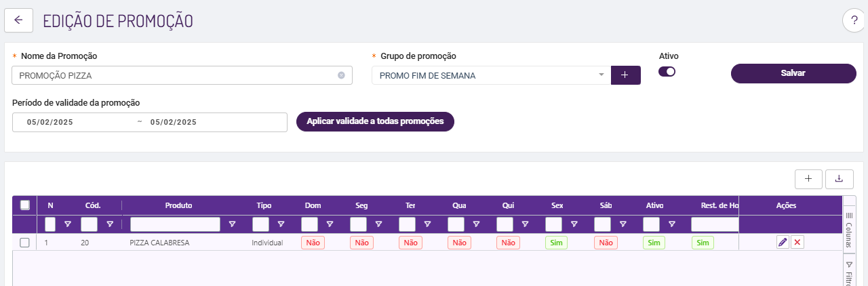The image size is (868, 286).
Task: Open filter menu for Tipo column
Action: pyautogui.click(x=281, y=224)
